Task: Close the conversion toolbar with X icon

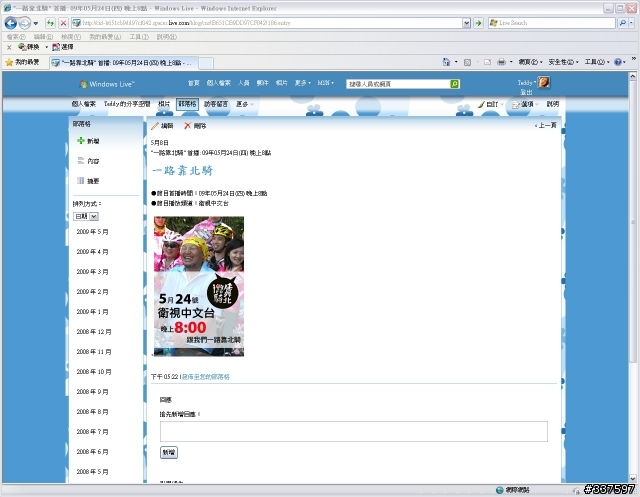Action: 9,47
